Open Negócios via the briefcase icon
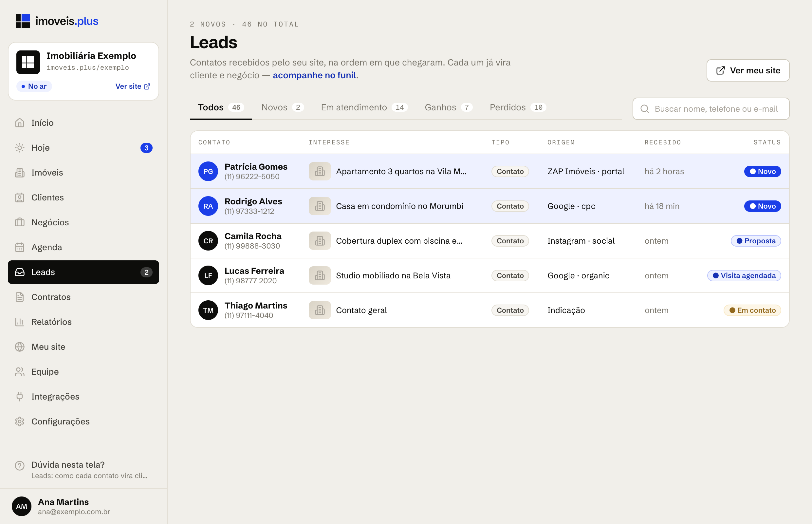This screenshot has height=524, width=812. (20, 222)
